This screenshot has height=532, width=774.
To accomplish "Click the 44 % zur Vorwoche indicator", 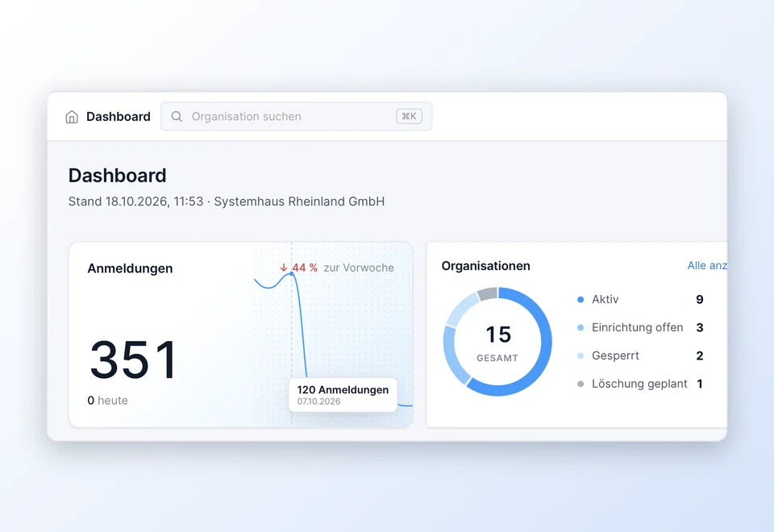I will [337, 268].
